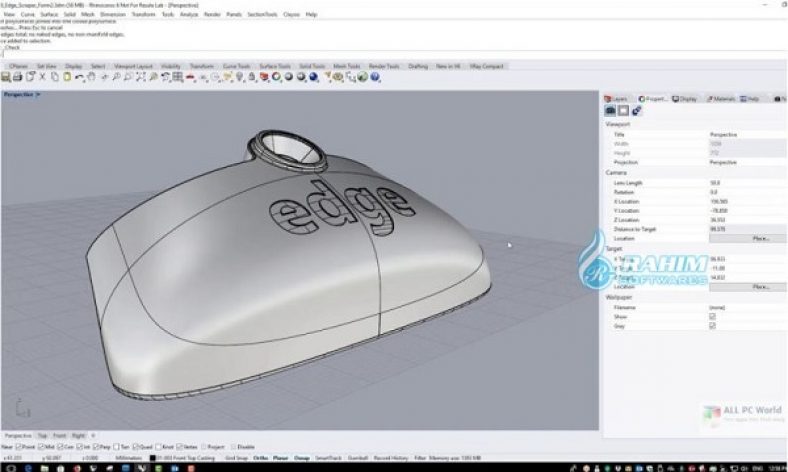Toggle the Cen osnap checkbox
Viewport: 788px width, 472px height.
tap(60, 447)
